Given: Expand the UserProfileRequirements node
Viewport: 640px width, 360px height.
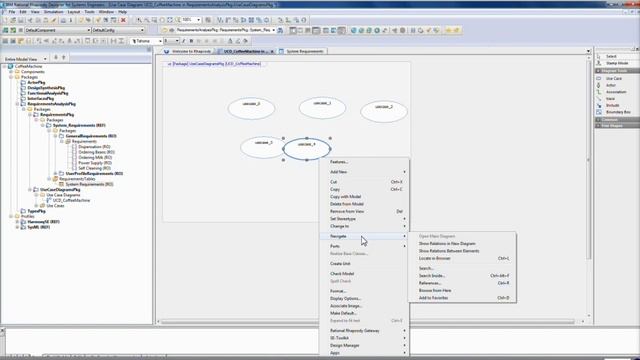Looking at the screenshot, I should (56, 173).
